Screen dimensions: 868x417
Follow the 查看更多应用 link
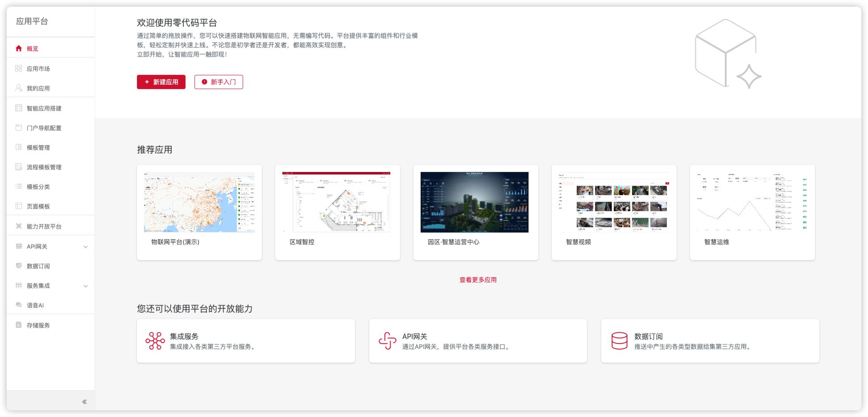478,280
